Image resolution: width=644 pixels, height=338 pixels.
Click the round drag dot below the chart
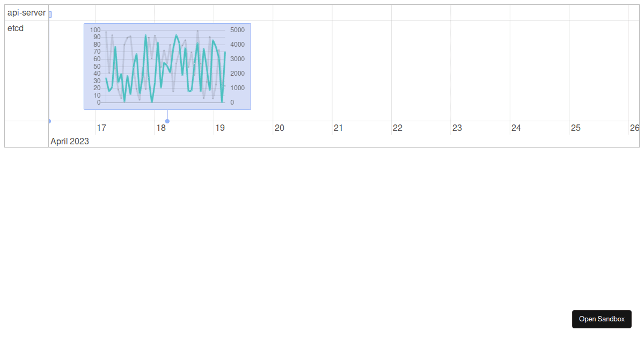tap(167, 121)
